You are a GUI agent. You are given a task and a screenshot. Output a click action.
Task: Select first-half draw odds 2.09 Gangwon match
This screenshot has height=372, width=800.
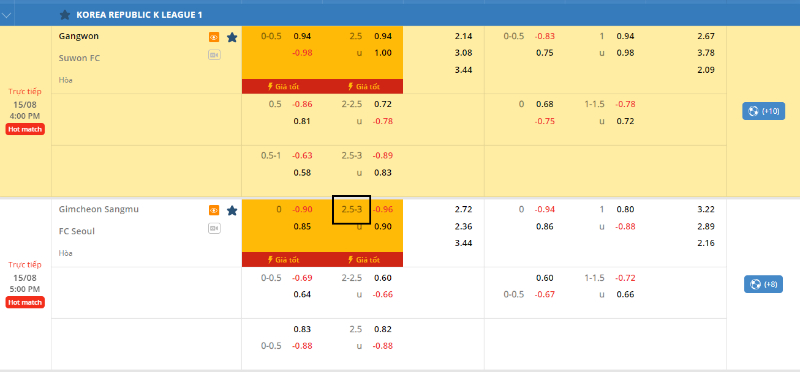(706, 70)
